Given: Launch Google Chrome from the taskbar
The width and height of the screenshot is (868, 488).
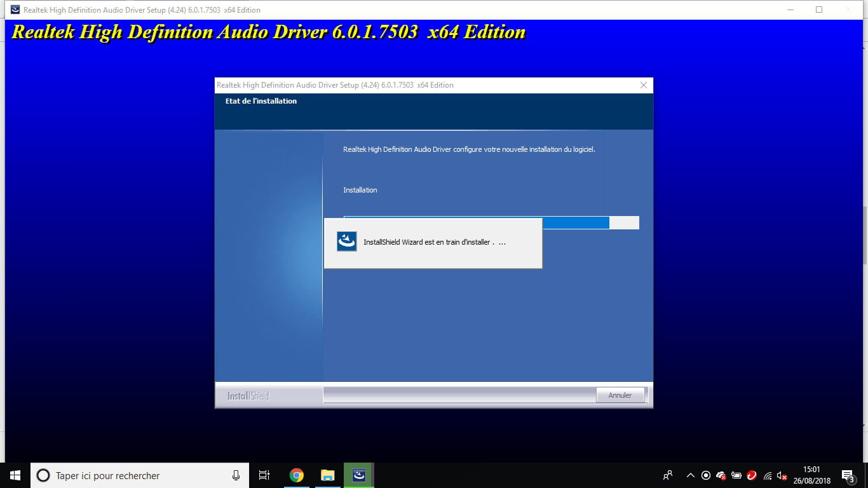Looking at the screenshot, I should [297, 475].
